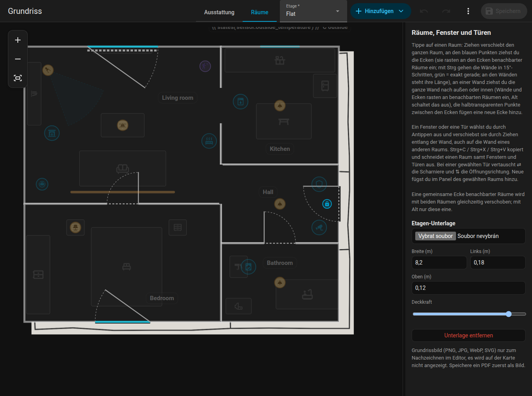Select the Bedroom room label
The height and width of the screenshot is (396, 532).
click(x=162, y=298)
